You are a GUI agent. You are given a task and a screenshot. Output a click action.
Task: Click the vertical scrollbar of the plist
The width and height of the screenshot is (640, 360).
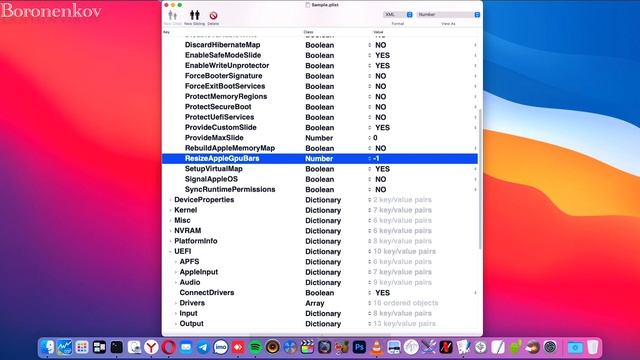click(480, 180)
